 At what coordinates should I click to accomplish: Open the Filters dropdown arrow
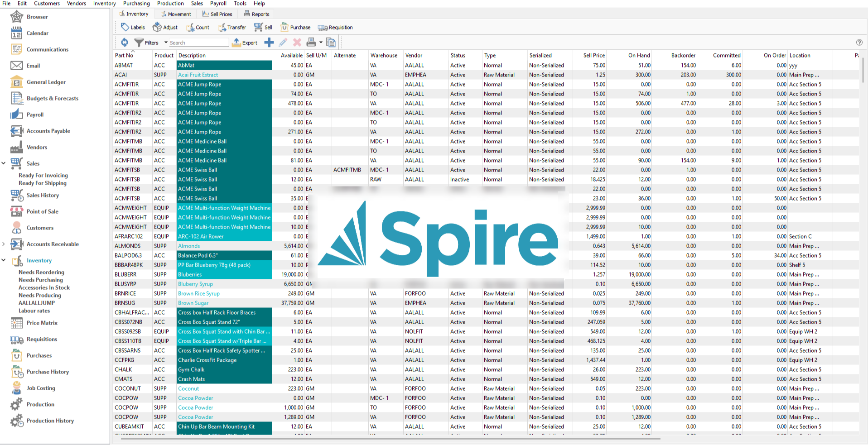pos(166,43)
